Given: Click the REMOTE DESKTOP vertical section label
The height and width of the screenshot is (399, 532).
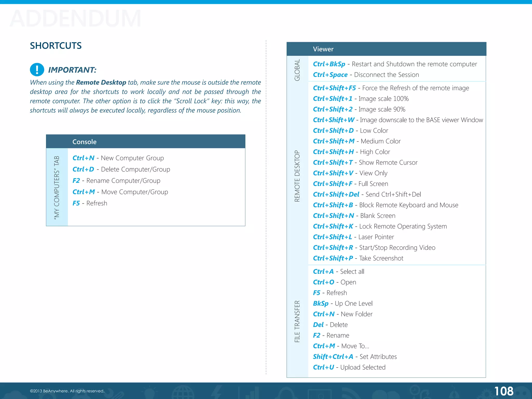Looking at the screenshot, I should [x=297, y=176].
